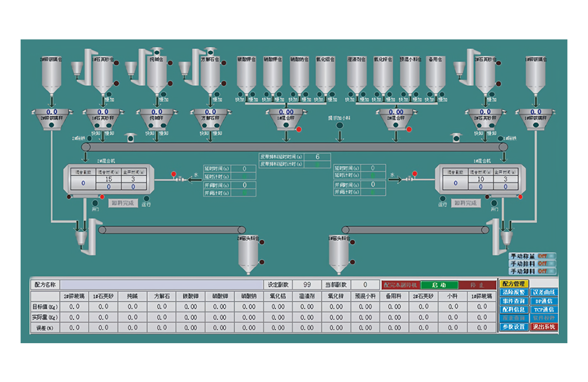
Task: Click the 设定副数 value field showing 99
Action: (x=306, y=284)
